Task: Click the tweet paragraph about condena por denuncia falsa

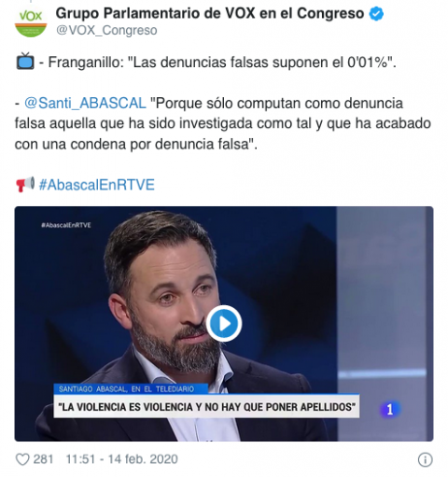Action: (222, 123)
